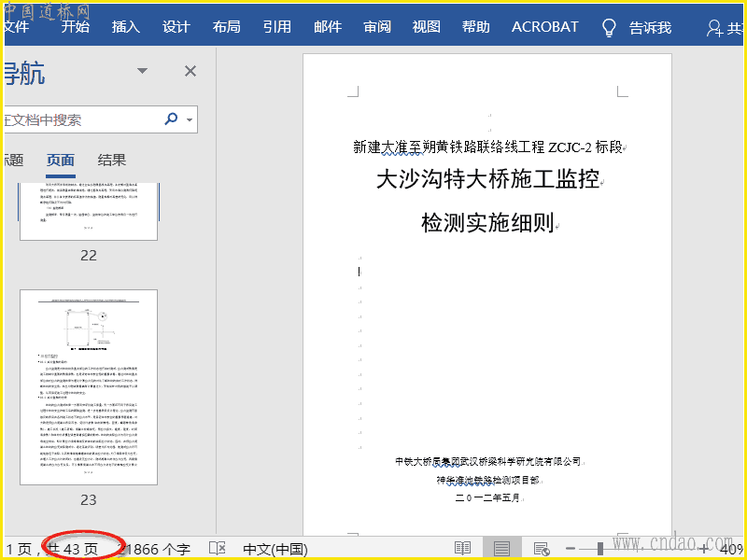Open the 引用 ribbon tab
This screenshot has width=747, height=560.
[276, 27]
